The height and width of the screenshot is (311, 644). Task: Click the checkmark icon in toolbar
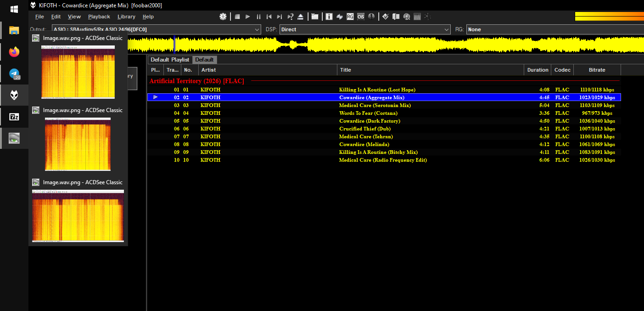point(386,17)
